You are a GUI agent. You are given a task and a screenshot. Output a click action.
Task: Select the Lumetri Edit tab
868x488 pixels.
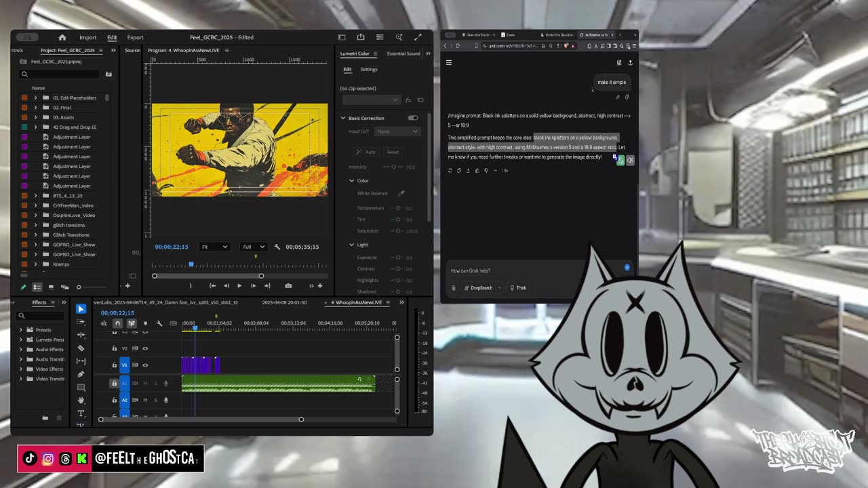[347, 69]
